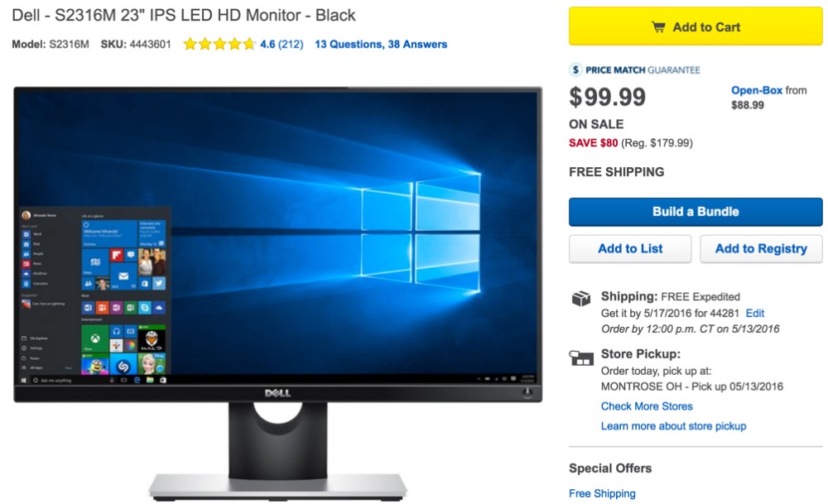Open the Free Shipping special offer
The width and height of the screenshot is (828, 504).
pos(602,493)
